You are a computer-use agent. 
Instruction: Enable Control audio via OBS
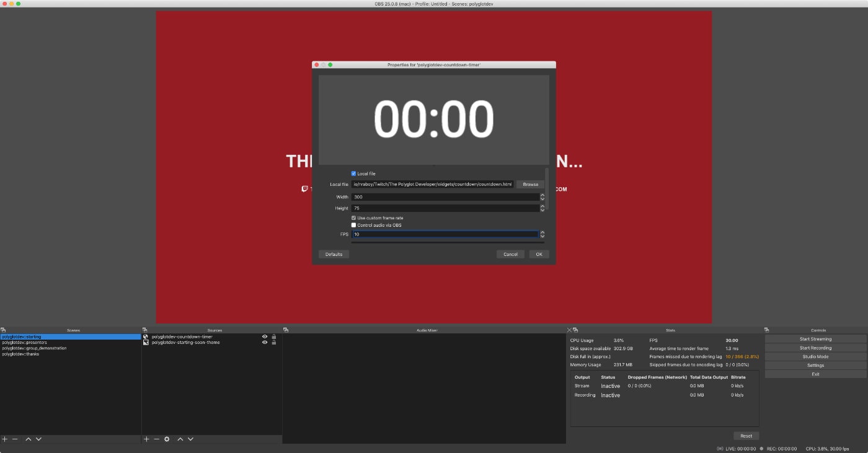(353, 225)
